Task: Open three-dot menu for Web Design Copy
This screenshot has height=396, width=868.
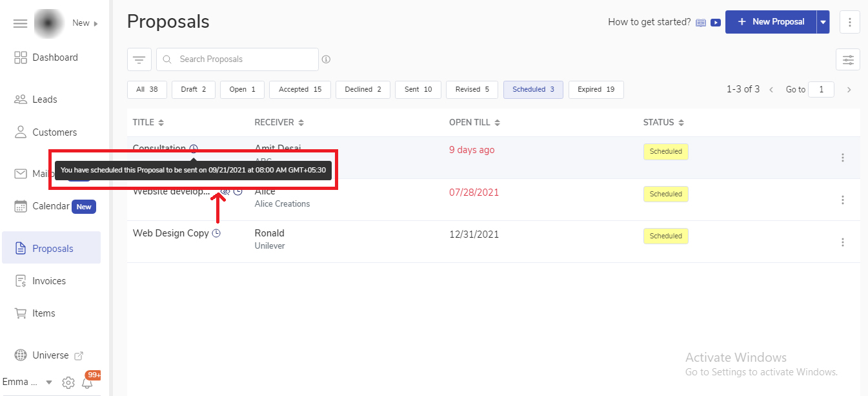Action: 842,242
